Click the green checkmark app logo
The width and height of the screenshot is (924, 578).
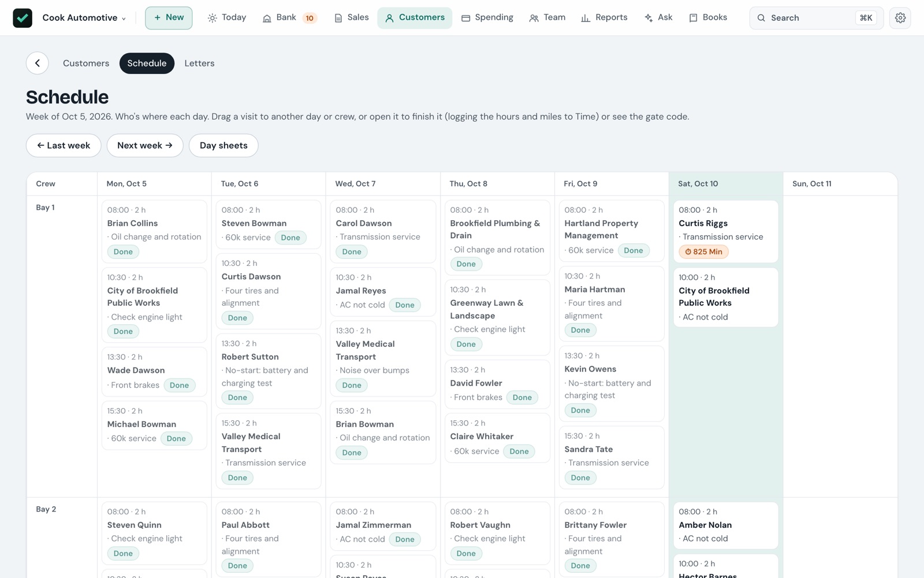point(23,18)
